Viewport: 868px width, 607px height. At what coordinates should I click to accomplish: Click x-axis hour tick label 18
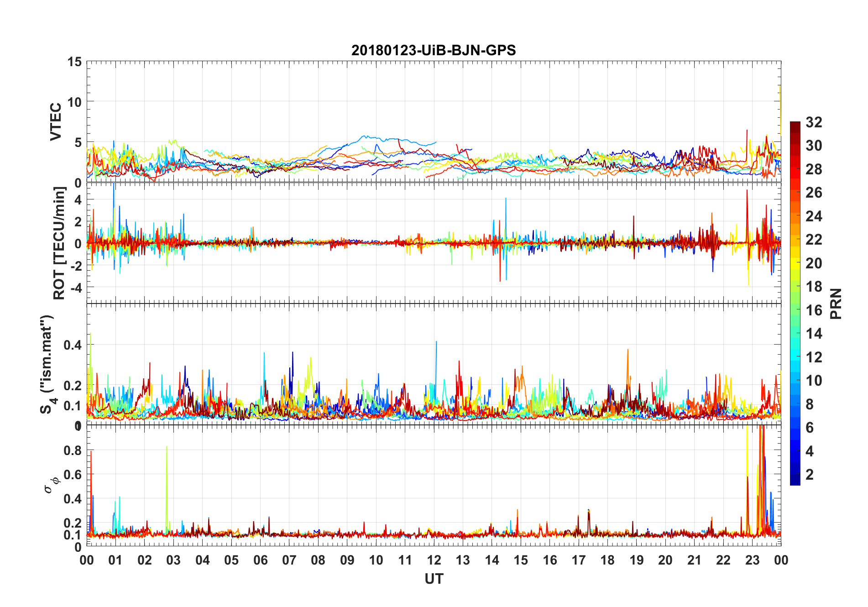click(x=607, y=560)
